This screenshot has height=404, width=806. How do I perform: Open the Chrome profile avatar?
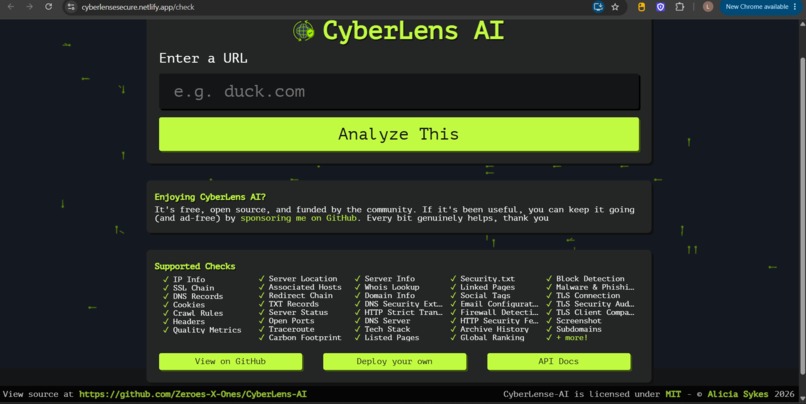(x=708, y=7)
